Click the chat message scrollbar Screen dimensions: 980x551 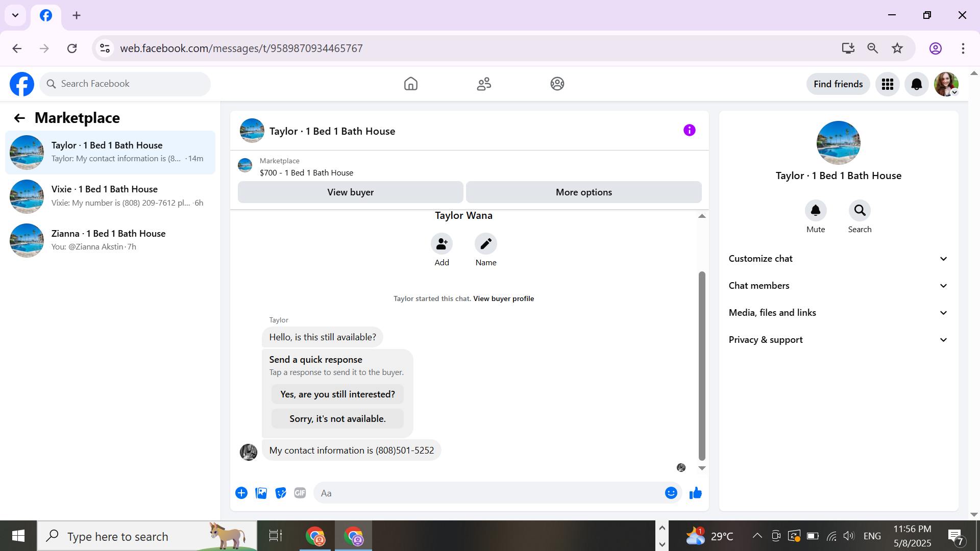pyautogui.click(x=702, y=366)
